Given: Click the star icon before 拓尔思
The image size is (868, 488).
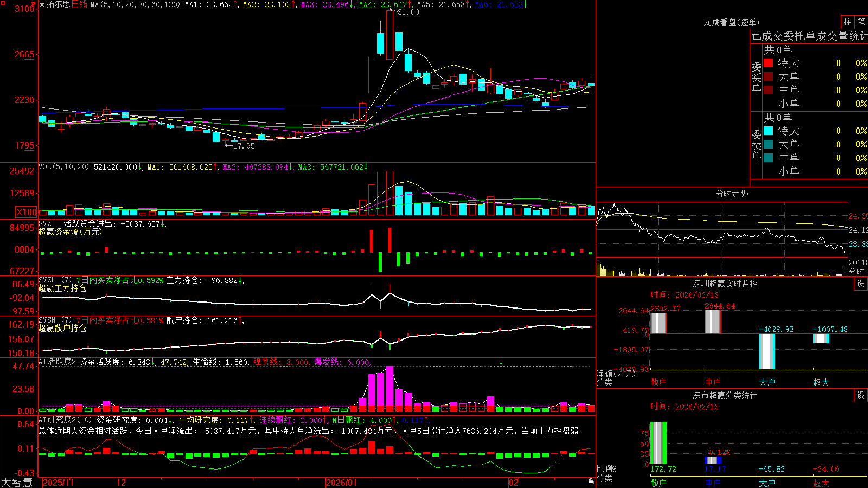Looking at the screenshot, I should (42, 4).
